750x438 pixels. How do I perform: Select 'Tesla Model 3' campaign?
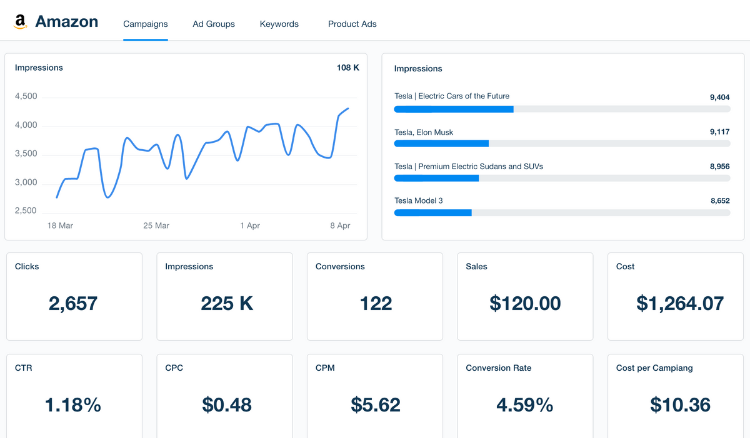[x=419, y=201]
